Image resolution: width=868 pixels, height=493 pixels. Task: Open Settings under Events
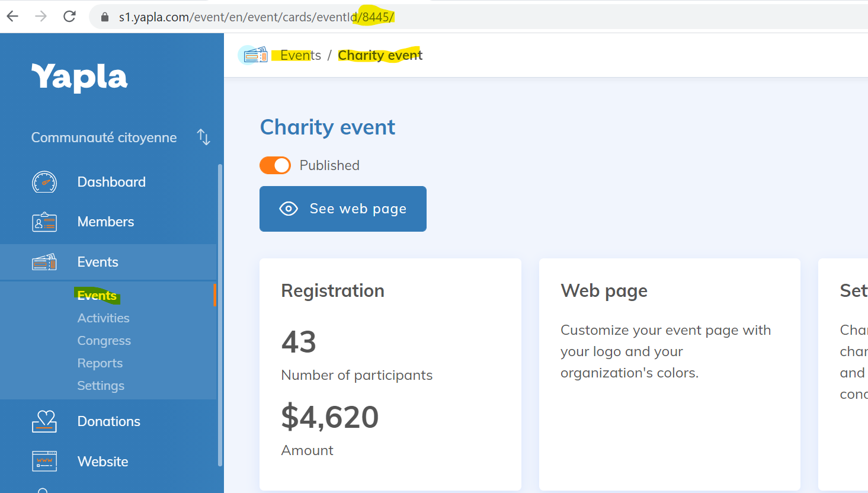pos(101,386)
